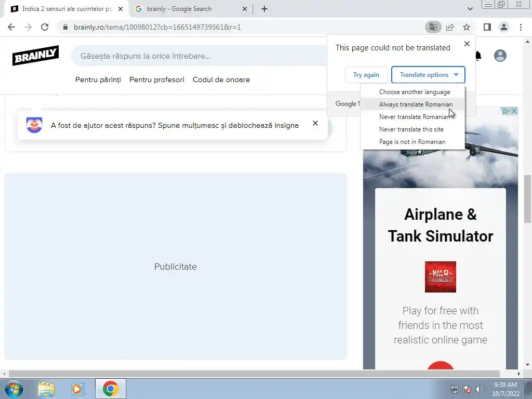Choose 'Choose another language' menu item
Viewport: 532px width, 399px height.
point(413,92)
